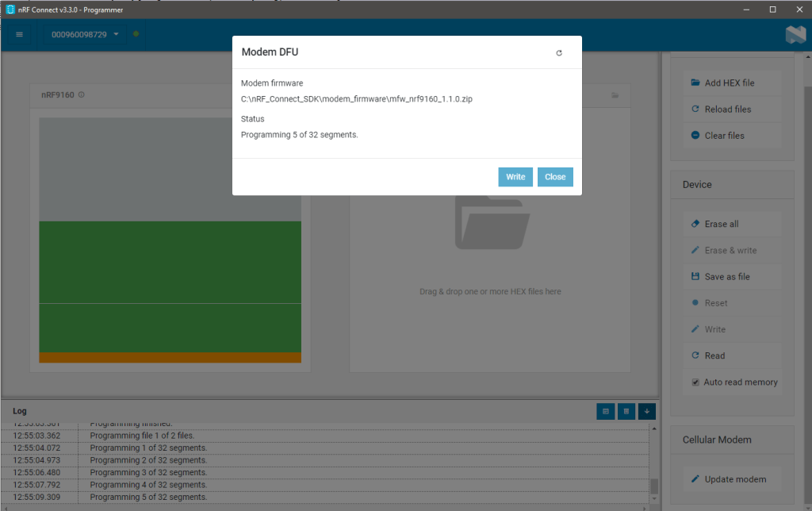Toggle Auto read memory checkbox
Image resolution: width=812 pixels, height=511 pixels.
click(695, 382)
